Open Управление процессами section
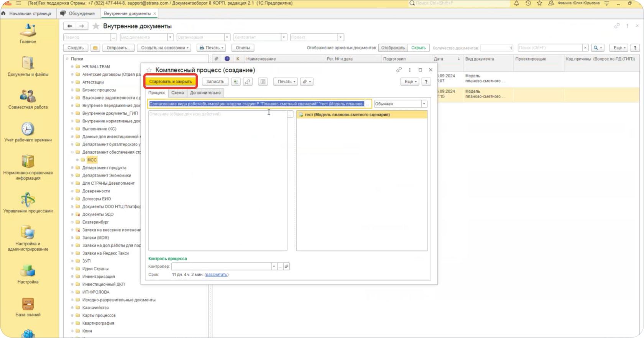The width and height of the screenshot is (644, 338). (28, 203)
